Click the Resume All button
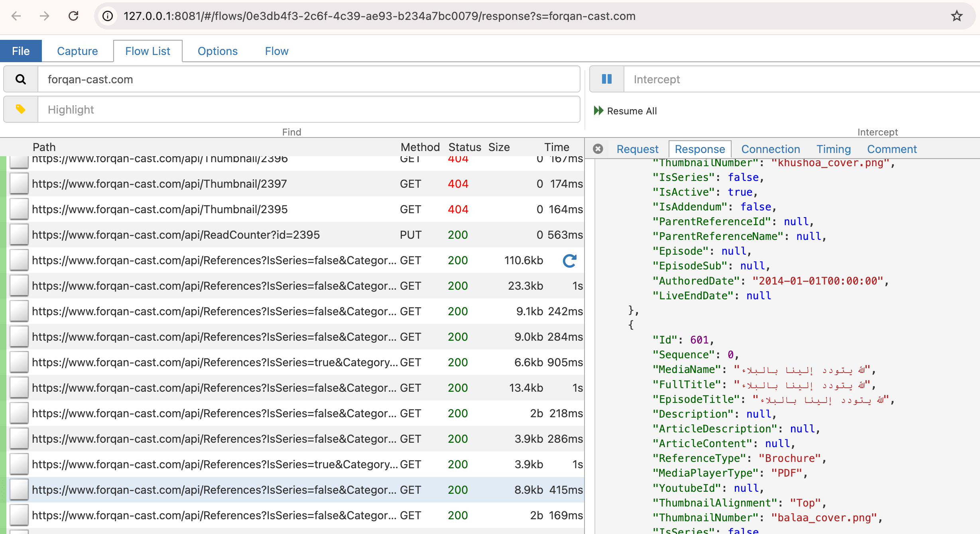Viewport: 980px width, 534px height. [625, 111]
